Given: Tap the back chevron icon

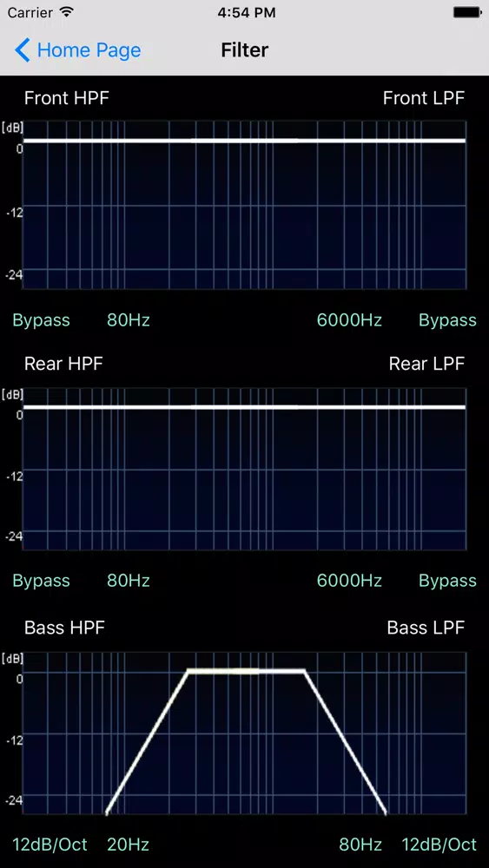Looking at the screenshot, I should pyautogui.click(x=23, y=50).
